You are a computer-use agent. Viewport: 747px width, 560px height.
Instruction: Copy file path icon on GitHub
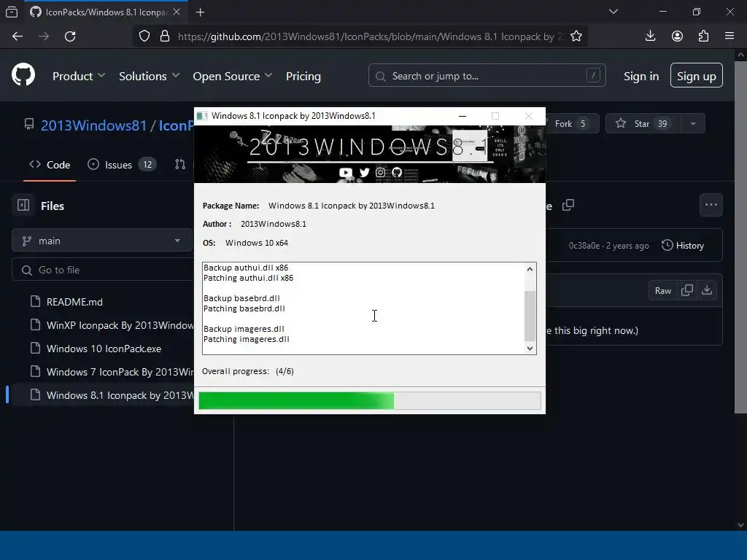tap(568, 205)
